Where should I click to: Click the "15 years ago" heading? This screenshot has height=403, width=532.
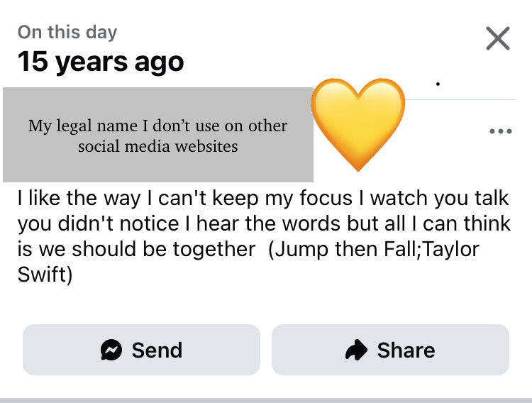tap(101, 62)
